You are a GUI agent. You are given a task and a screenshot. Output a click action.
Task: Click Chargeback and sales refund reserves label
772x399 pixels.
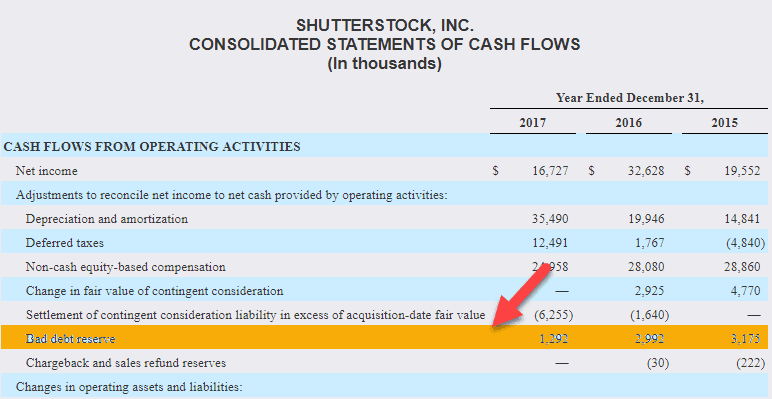tap(126, 363)
